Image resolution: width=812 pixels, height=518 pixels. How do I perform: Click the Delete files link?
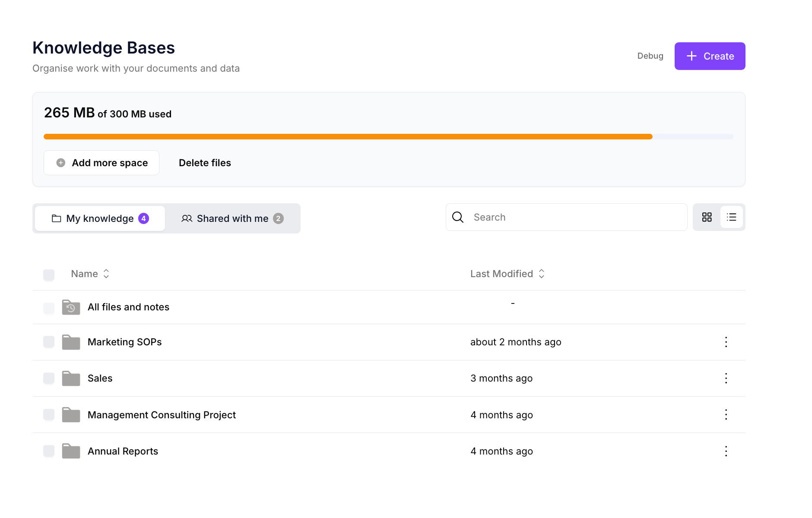pyautogui.click(x=205, y=163)
